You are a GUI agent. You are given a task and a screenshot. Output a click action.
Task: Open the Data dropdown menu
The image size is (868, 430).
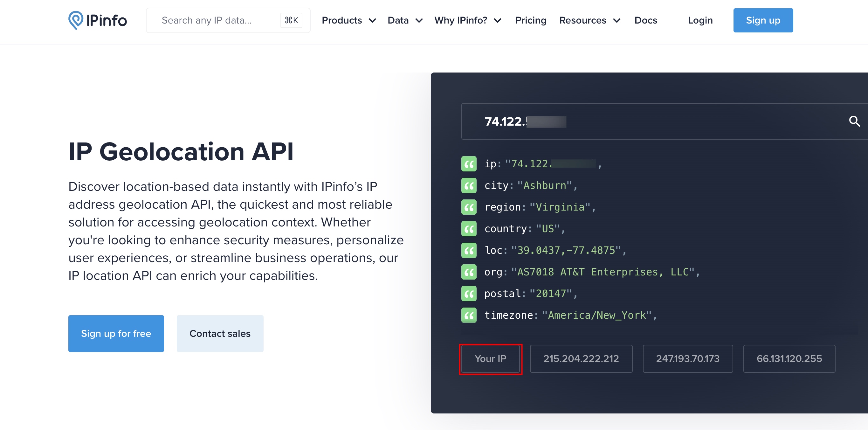(x=405, y=20)
